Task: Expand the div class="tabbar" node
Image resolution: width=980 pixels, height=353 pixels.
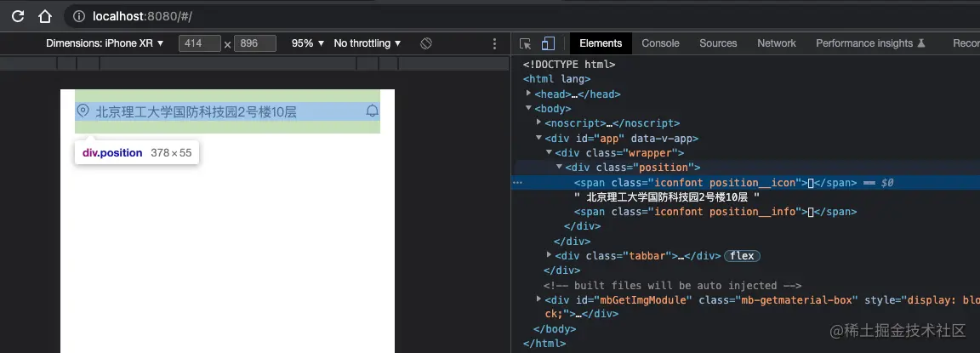Action: pyautogui.click(x=550, y=255)
